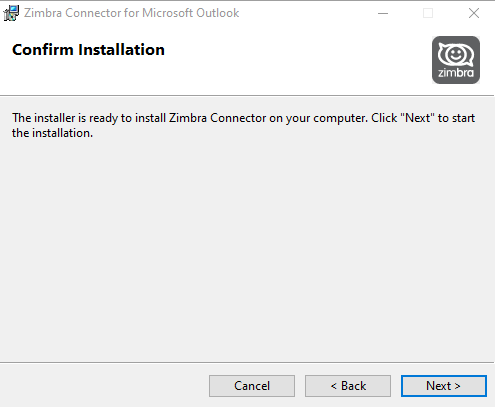The width and height of the screenshot is (495, 407).
Task: Click the 'zimbra' wordmark under the smiley
Action: click(x=456, y=73)
